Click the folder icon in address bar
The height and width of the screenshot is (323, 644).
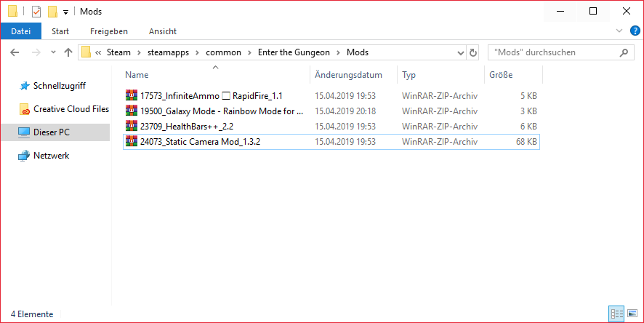pos(86,52)
